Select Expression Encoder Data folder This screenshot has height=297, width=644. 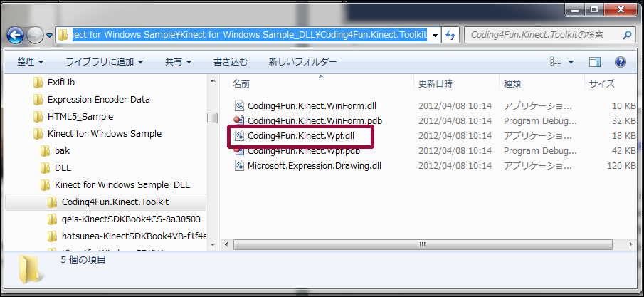coord(99,100)
